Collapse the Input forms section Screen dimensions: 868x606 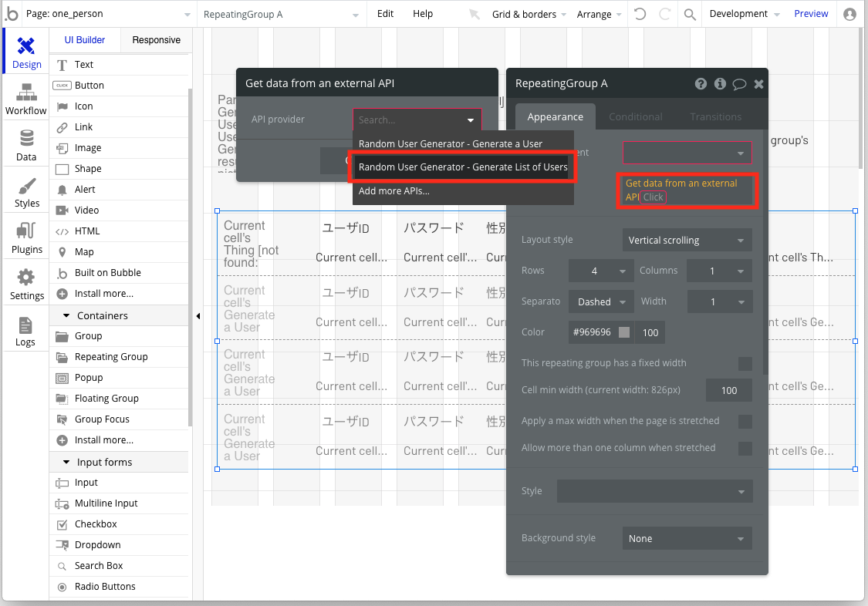[66, 463]
